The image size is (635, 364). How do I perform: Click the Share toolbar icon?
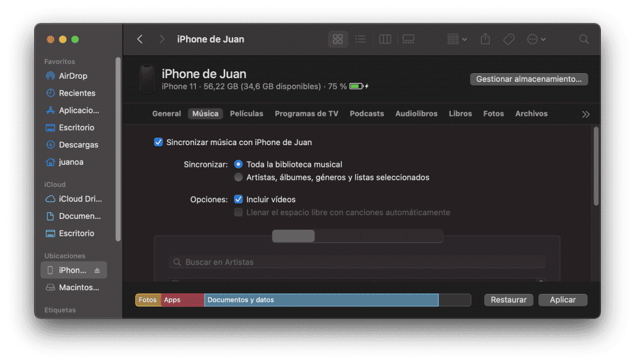485,39
